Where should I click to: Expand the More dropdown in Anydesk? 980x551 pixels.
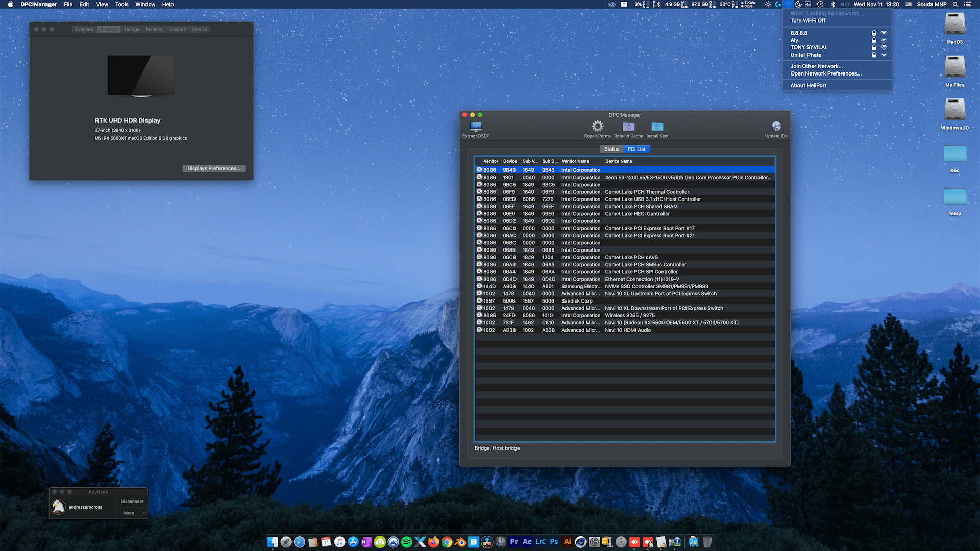click(132, 513)
